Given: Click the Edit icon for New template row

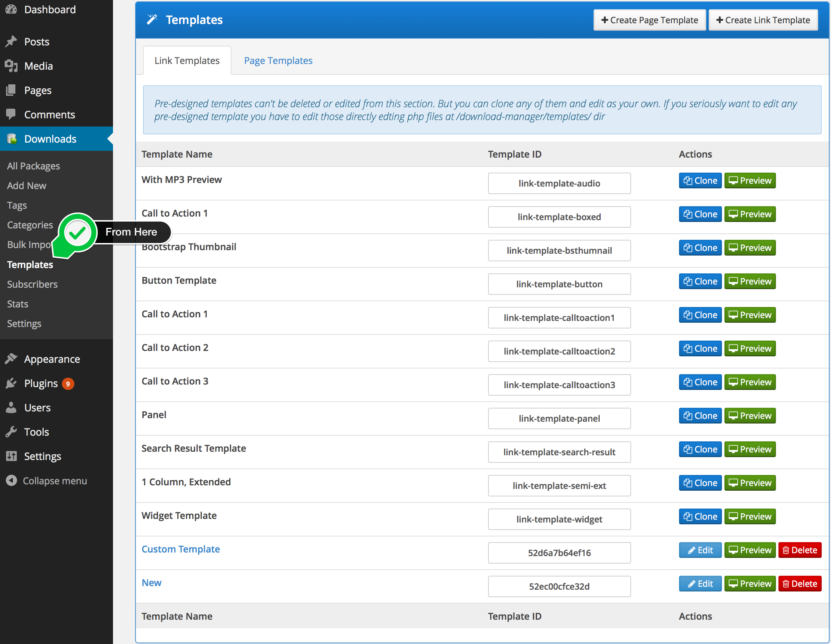Looking at the screenshot, I should tap(699, 583).
